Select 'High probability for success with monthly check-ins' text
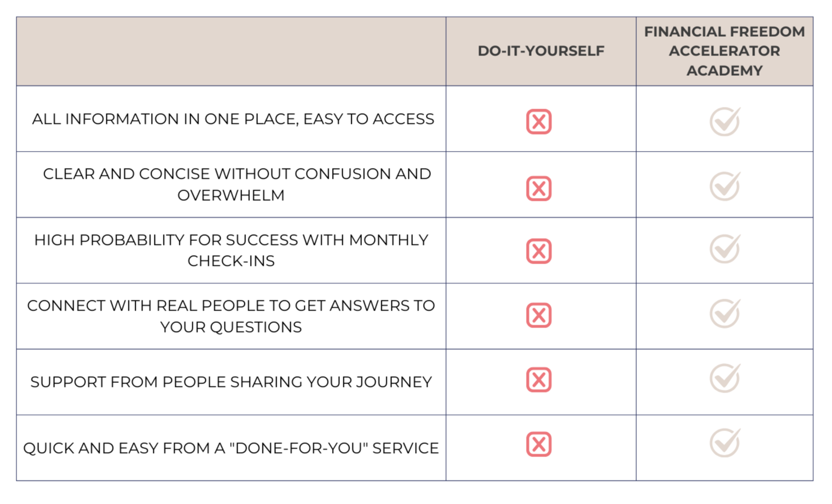This screenshot has width=832, height=504. pyautogui.click(x=231, y=250)
